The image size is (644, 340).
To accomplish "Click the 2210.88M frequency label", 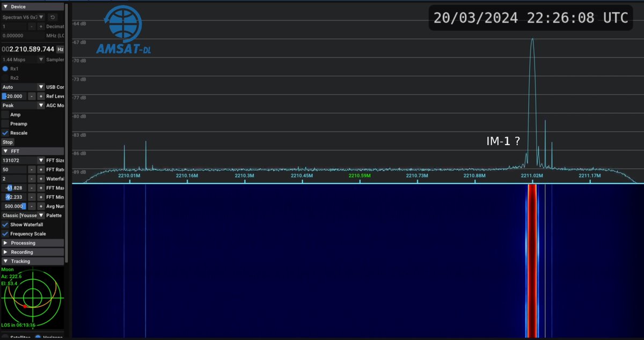I will pyautogui.click(x=474, y=175).
